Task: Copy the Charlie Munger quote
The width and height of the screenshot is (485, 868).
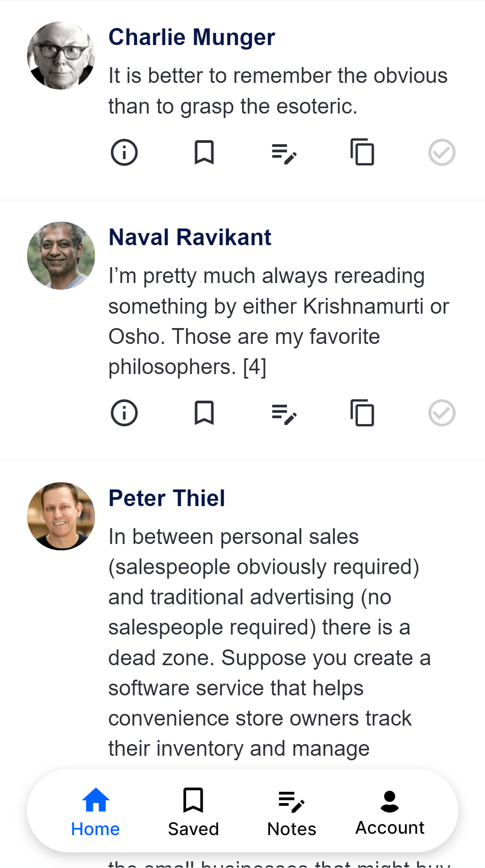Action: pos(363,152)
